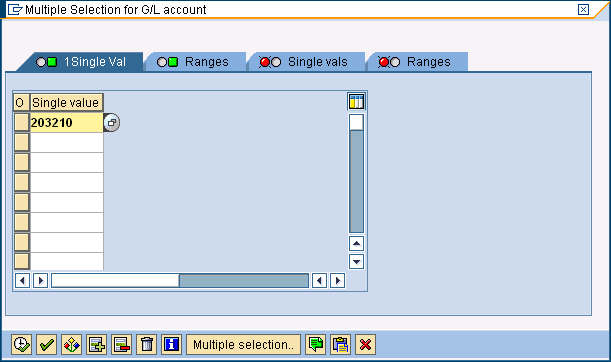Image resolution: width=611 pixels, height=362 pixels.
Task: Click the Single value column header
Action: click(x=67, y=102)
